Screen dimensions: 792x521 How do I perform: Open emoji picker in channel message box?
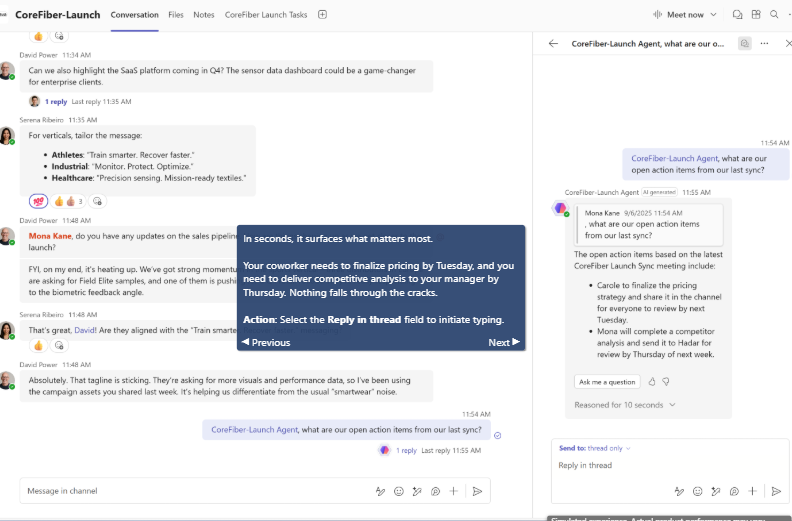399,491
